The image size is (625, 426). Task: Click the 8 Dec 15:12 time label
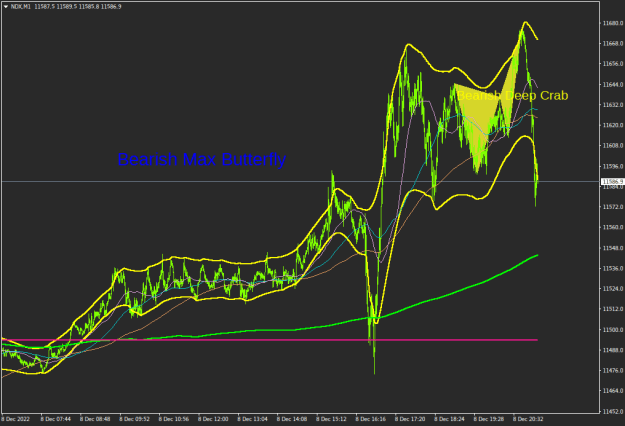(x=331, y=419)
